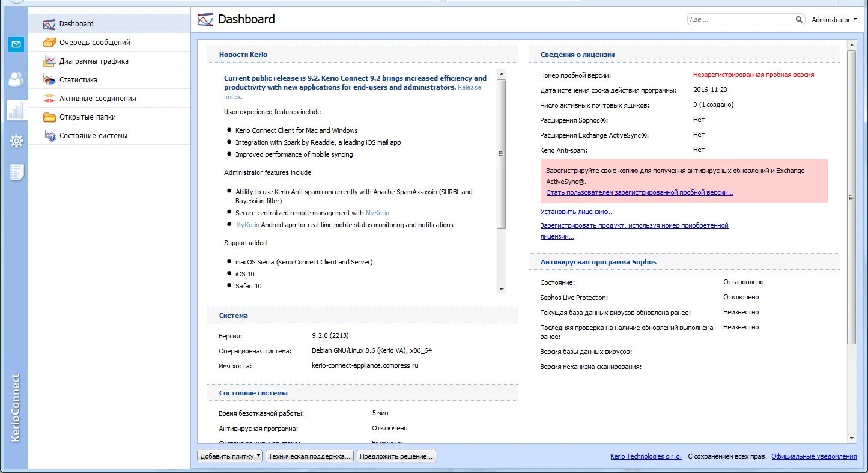Click the search input field Где
868x473 pixels.
(x=741, y=20)
